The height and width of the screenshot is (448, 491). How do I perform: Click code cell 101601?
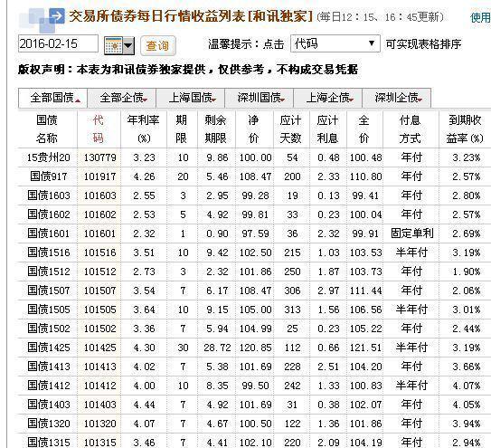[99, 234]
